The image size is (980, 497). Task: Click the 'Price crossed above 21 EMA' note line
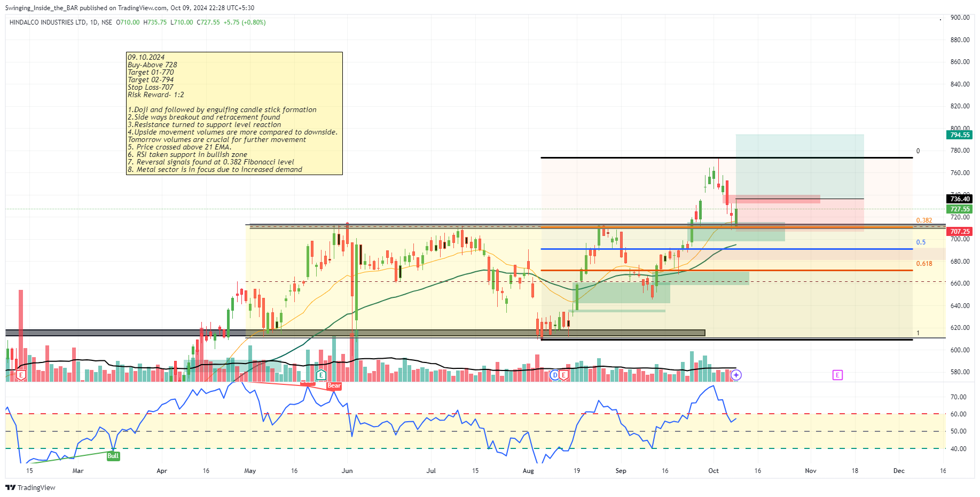click(179, 147)
